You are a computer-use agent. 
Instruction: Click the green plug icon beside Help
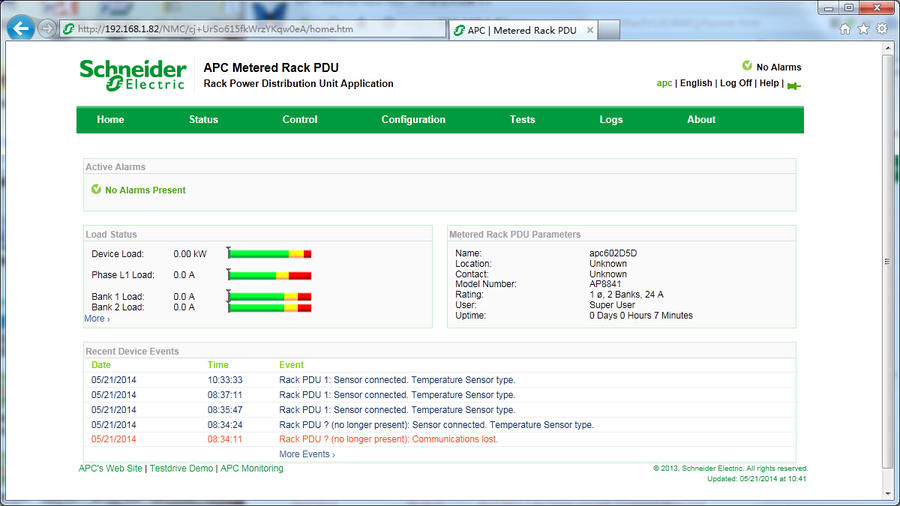tap(794, 84)
